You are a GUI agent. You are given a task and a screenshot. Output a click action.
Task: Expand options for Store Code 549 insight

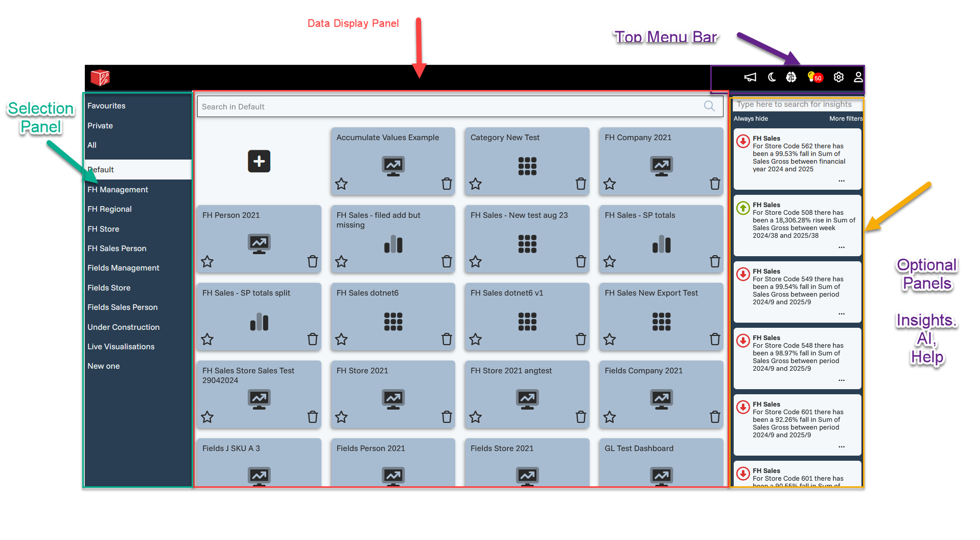tap(842, 314)
